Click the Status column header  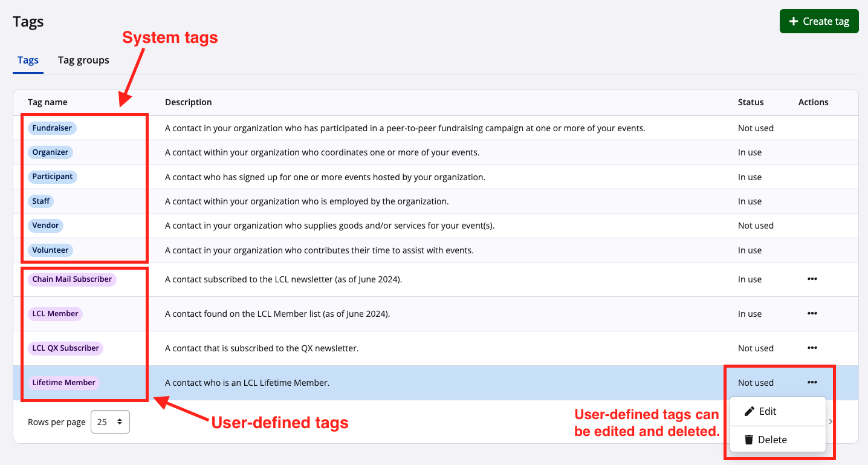click(751, 102)
